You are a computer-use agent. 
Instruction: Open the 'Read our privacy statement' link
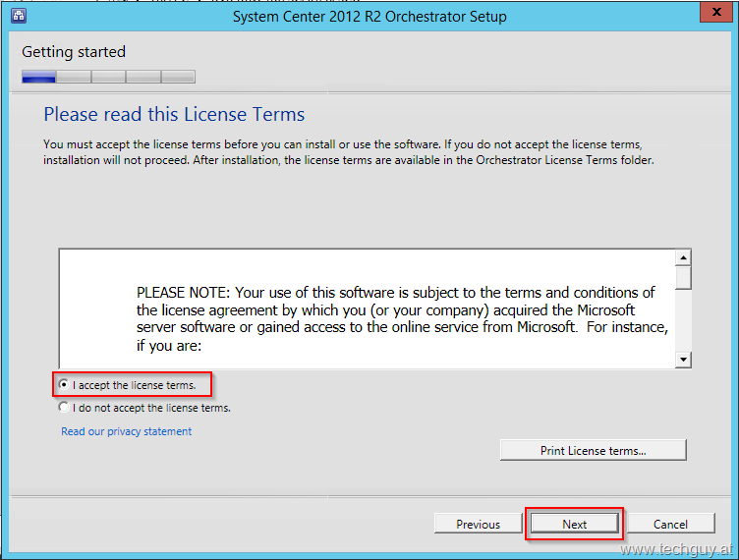click(x=127, y=431)
